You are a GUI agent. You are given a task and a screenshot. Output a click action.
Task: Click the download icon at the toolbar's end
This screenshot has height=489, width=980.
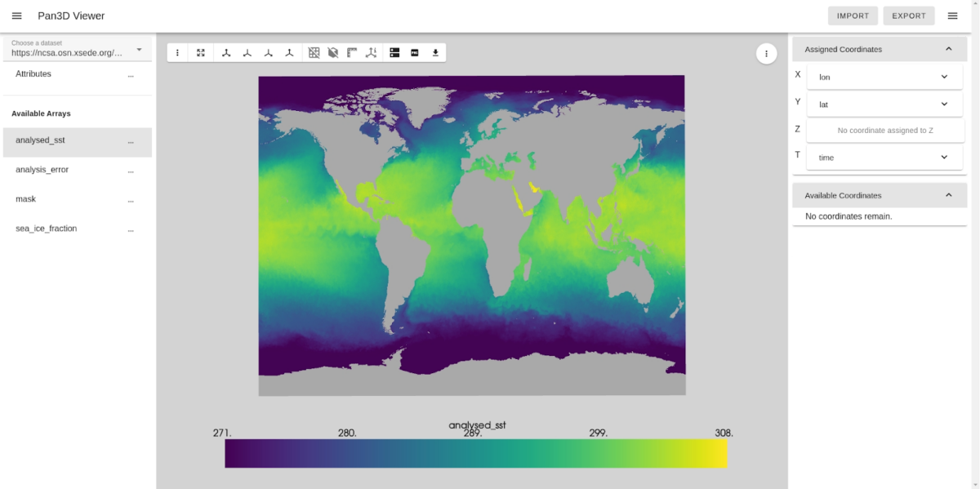(x=435, y=52)
